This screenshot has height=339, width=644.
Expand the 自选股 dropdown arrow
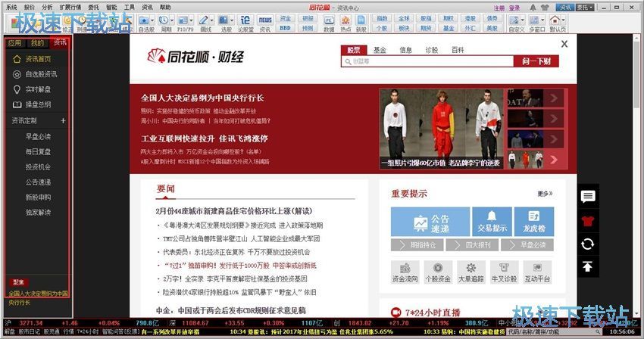(x=152, y=20)
